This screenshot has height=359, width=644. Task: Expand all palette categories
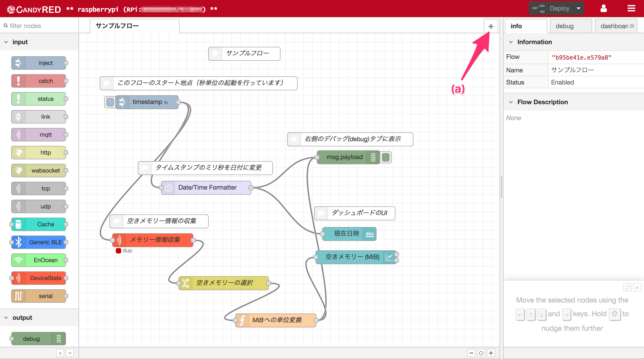[70, 353]
